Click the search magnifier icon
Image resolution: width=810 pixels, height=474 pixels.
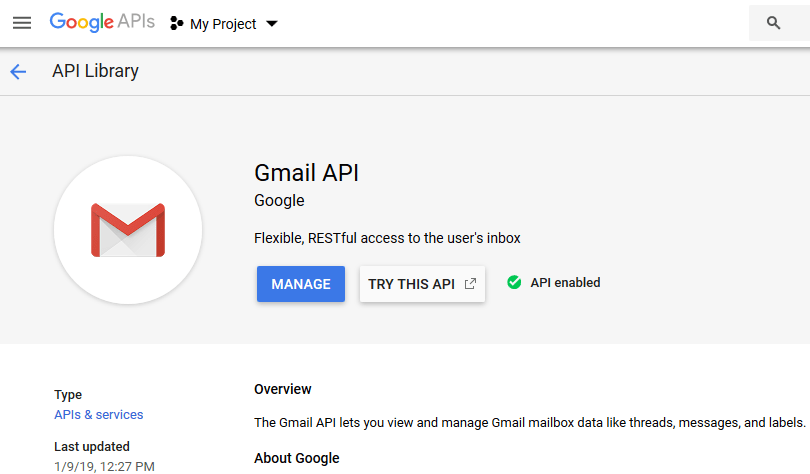click(773, 23)
